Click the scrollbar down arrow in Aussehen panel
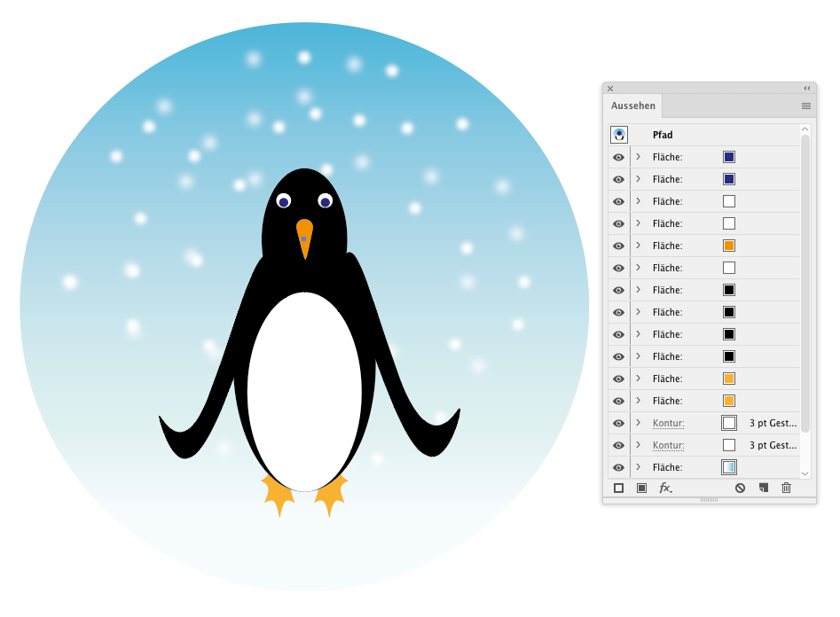Image resolution: width=840 pixels, height=617 pixels. pos(805,473)
